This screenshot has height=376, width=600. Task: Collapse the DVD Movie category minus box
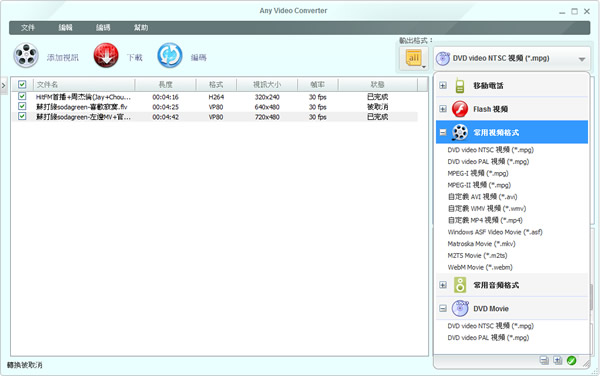(x=443, y=308)
